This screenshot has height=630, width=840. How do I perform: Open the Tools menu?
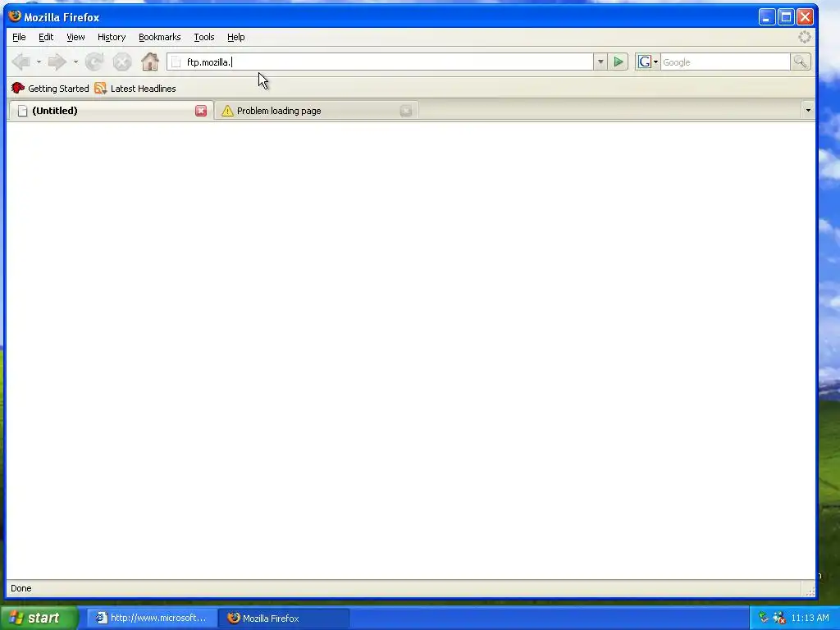(204, 37)
